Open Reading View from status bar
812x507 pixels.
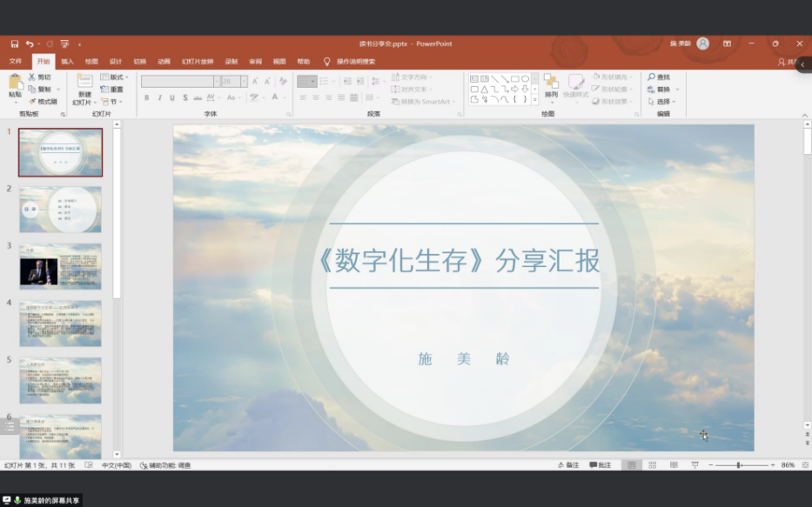(x=673, y=465)
